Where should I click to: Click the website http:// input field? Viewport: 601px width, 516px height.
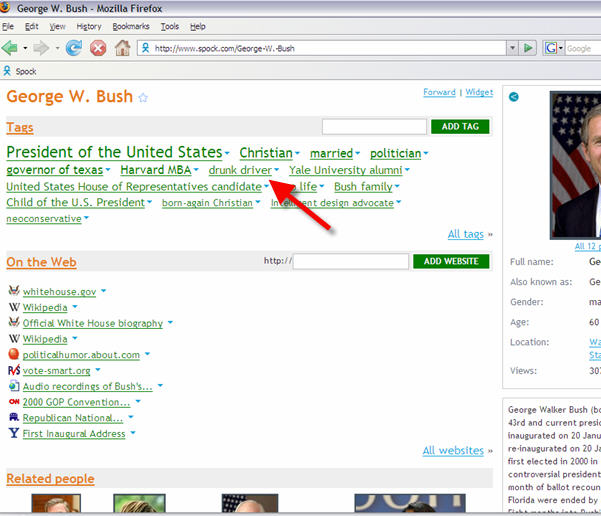[x=351, y=261]
